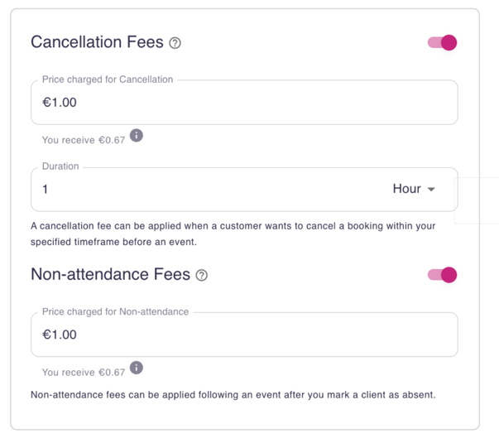Image resolution: width=499 pixels, height=448 pixels.
Task: Click the "Price charged for Non-attendance" label
Action: pyautogui.click(x=115, y=312)
